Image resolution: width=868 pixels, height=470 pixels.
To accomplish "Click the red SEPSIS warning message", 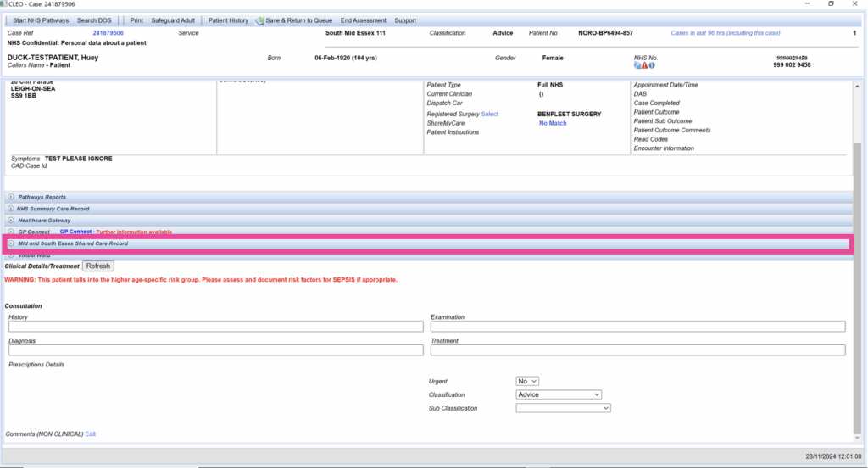I will coord(201,280).
